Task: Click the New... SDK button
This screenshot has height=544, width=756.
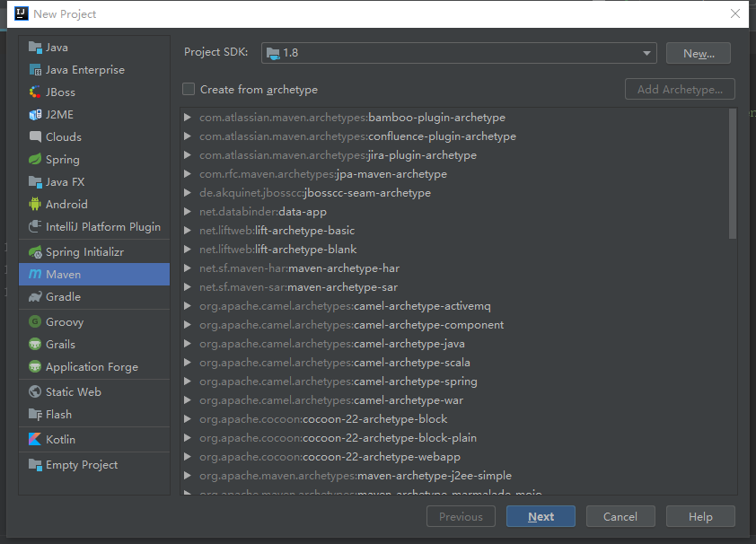Action: pyautogui.click(x=699, y=53)
